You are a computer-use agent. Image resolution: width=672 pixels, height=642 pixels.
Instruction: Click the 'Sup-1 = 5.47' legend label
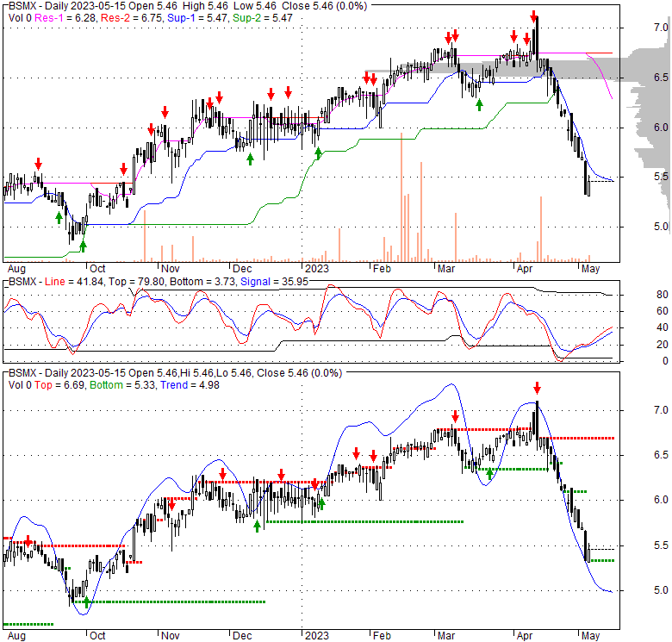198,18
